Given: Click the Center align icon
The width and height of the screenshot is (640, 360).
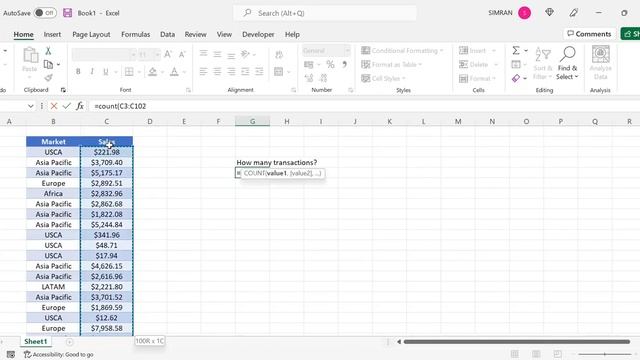Looking at the screenshot, I should point(217,72).
